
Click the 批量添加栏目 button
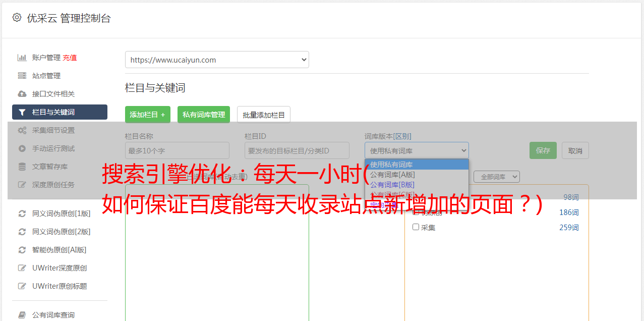tap(264, 115)
